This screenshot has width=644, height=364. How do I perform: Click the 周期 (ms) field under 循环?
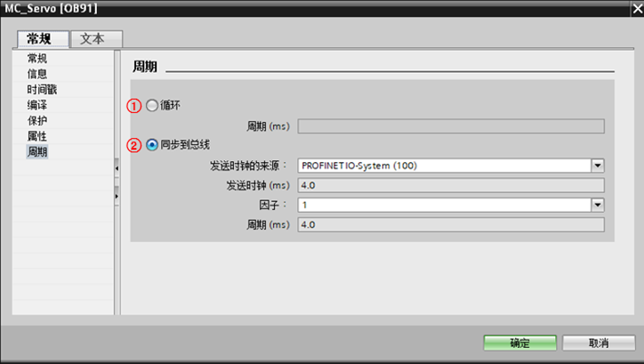pos(450,126)
